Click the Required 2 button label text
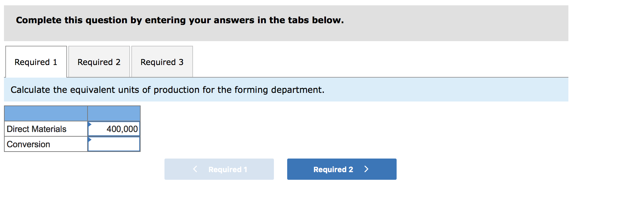 [x=333, y=169]
